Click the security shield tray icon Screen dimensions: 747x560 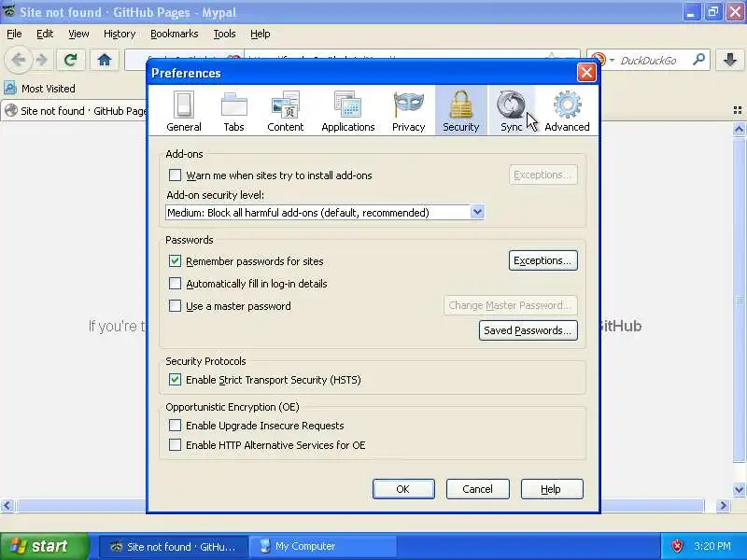[677, 546]
